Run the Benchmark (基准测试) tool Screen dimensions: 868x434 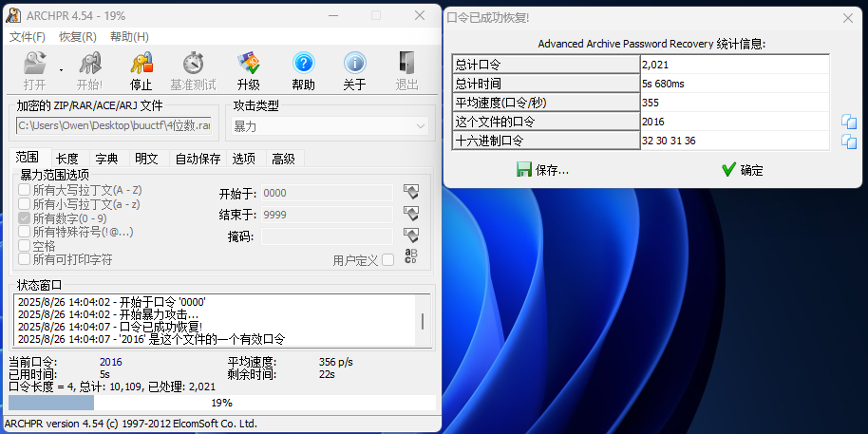(193, 63)
